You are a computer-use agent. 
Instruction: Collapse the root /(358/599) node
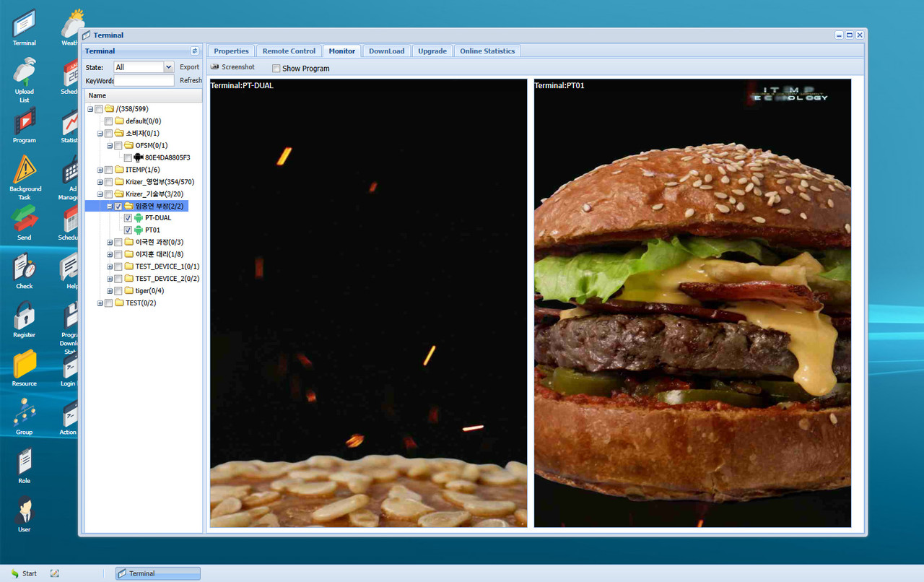coord(90,109)
